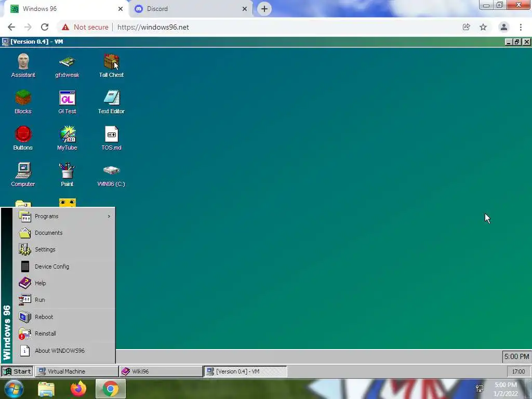Image resolution: width=532 pixels, height=399 pixels.
Task: Go back in the browser
Action: point(11,27)
